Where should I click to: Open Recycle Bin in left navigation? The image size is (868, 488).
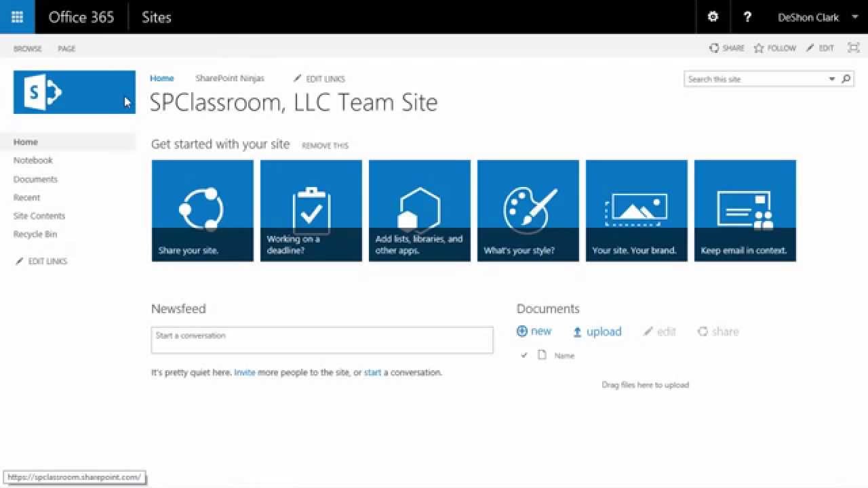click(35, 235)
